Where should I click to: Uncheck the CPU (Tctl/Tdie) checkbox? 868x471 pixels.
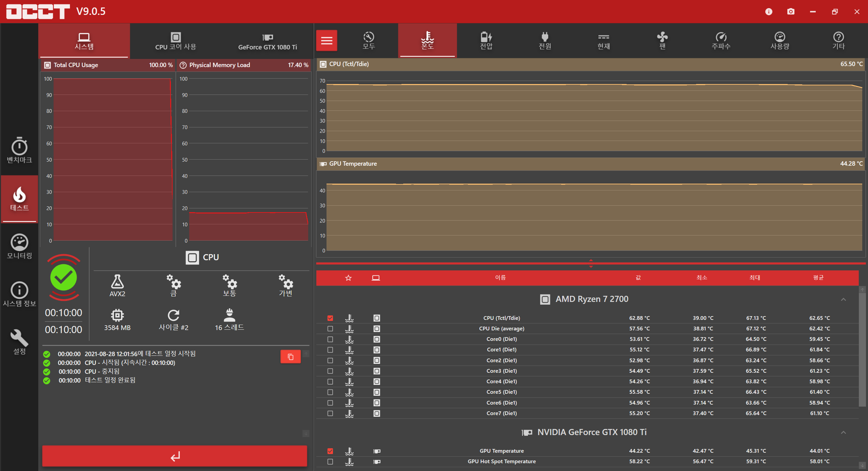click(330, 318)
